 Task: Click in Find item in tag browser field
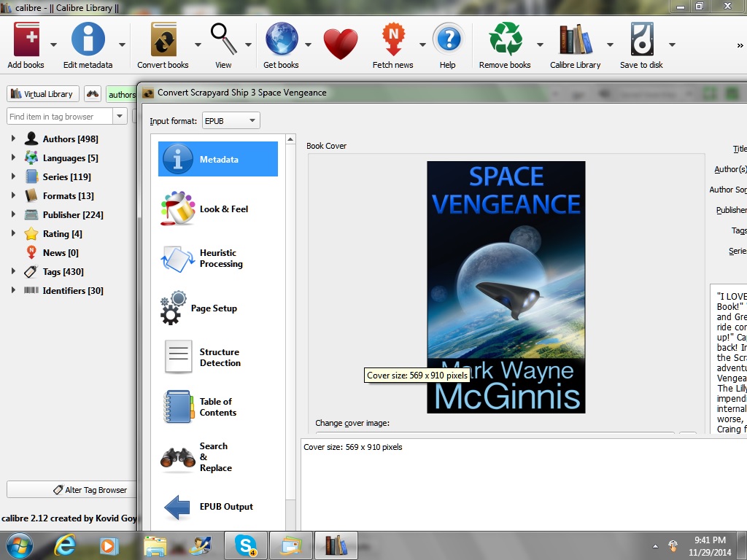pyautogui.click(x=60, y=116)
